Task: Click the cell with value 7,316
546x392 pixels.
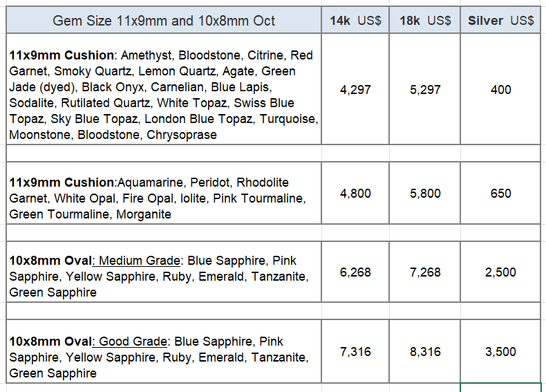Action: click(x=355, y=352)
